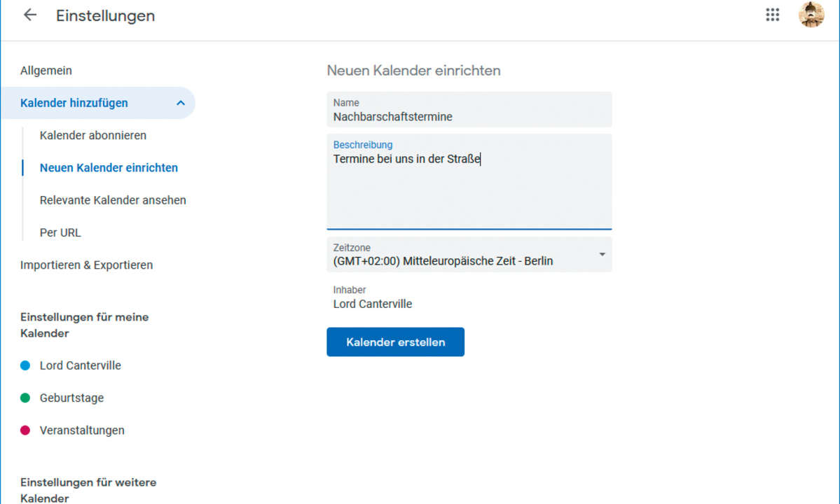Select Neuen Kalender einrichten in sidebar

coord(109,168)
